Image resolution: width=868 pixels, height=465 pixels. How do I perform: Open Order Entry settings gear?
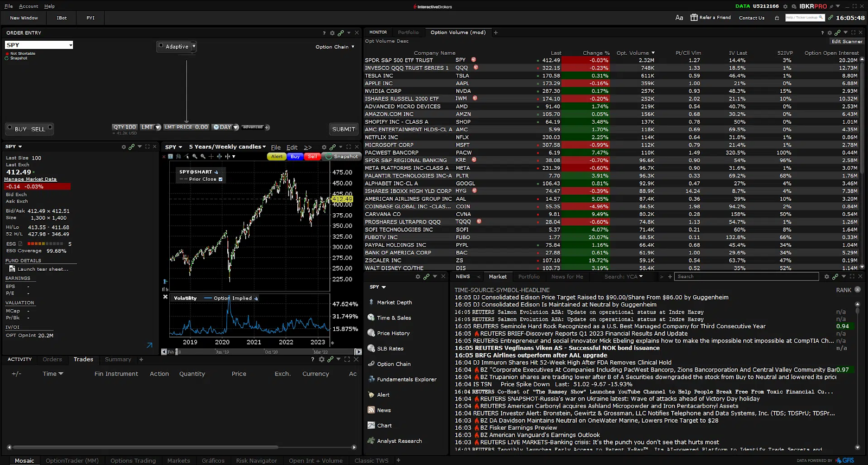[x=333, y=33]
